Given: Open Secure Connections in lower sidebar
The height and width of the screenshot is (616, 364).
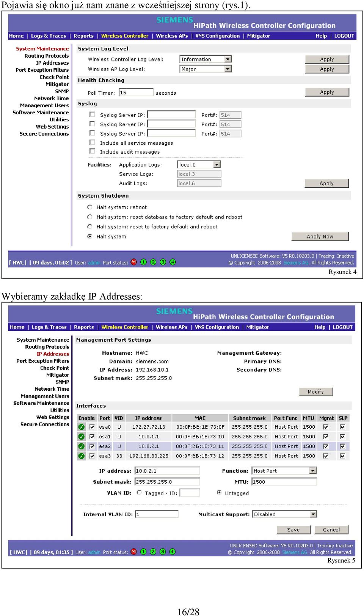Looking at the screenshot, I should [45, 424].
